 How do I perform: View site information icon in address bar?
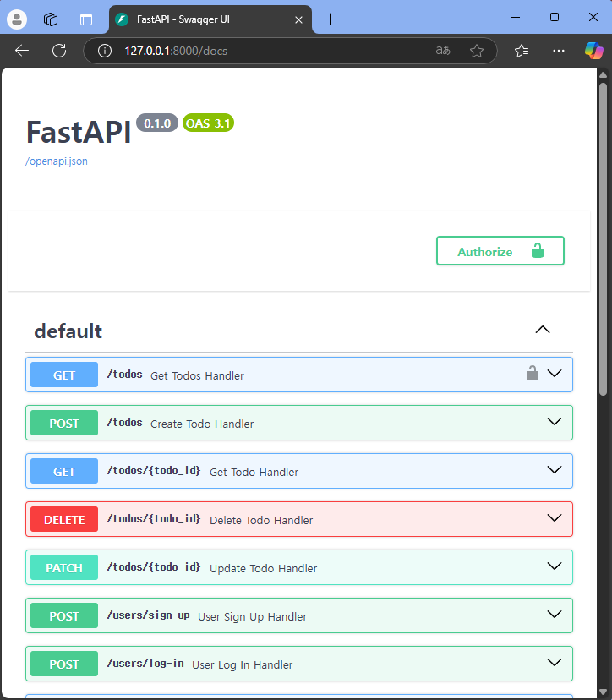click(x=105, y=51)
